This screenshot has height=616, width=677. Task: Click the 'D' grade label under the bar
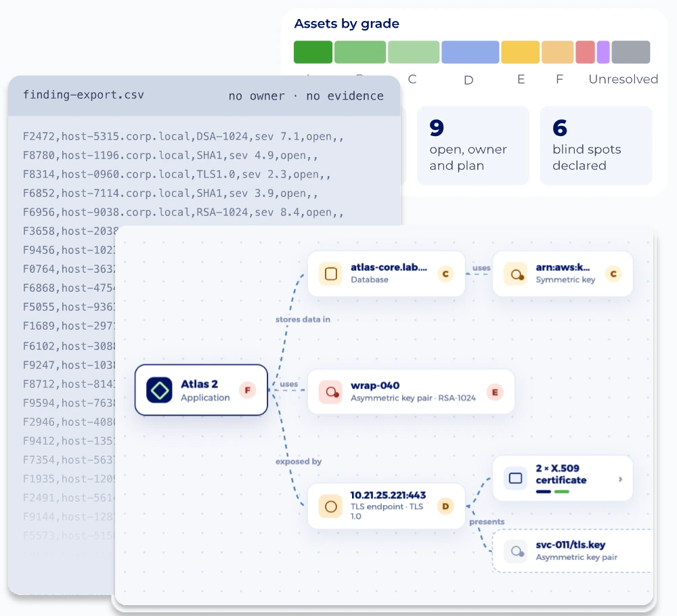point(468,80)
